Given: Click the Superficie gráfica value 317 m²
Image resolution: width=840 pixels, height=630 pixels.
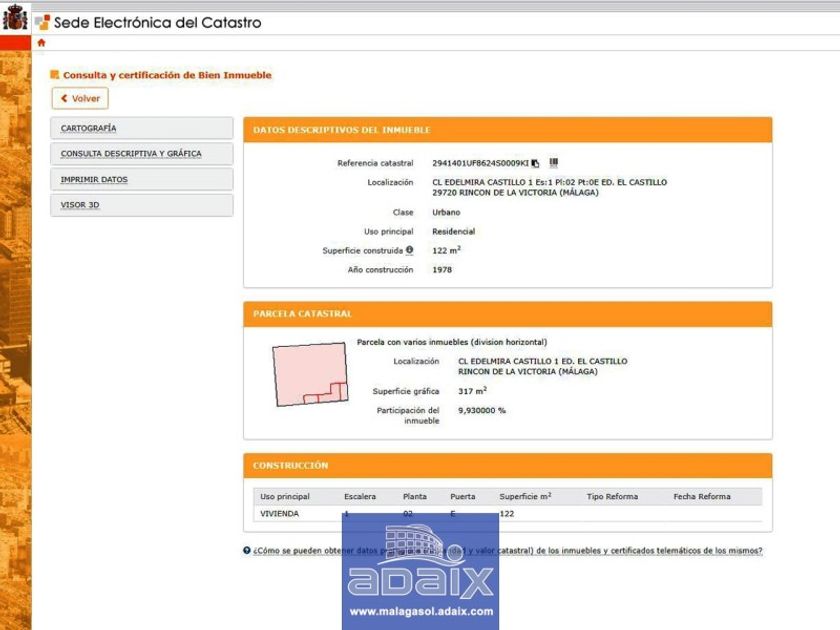Looking at the screenshot, I should point(472,391).
